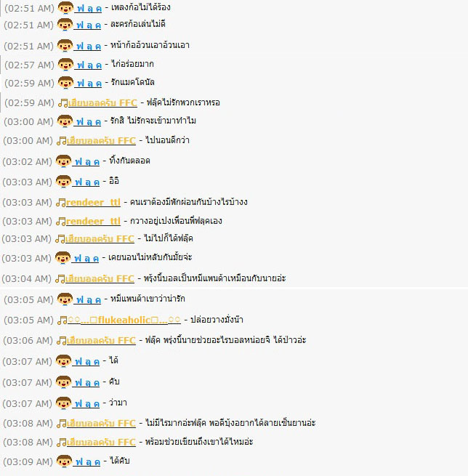Open เฮียบอลครับ FFC link in last 03:08 message
This screenshot has height=476, width=468.
[x=101, y=443]
